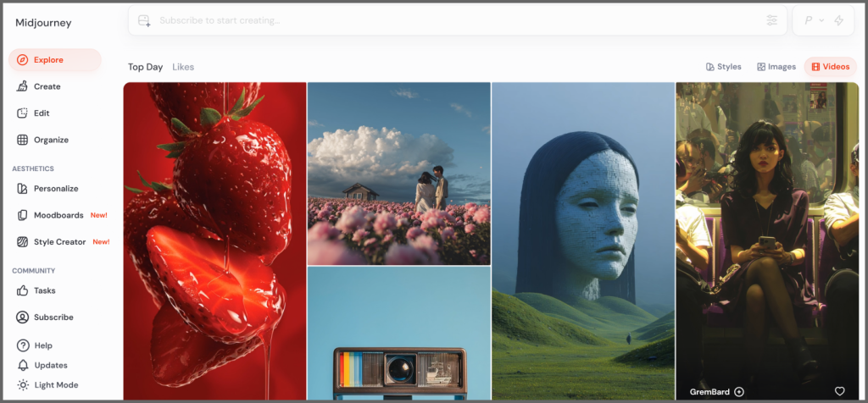Open the woman on subway thumbnail
Viewport: 868px width, 403px height.
pos(767,241)
